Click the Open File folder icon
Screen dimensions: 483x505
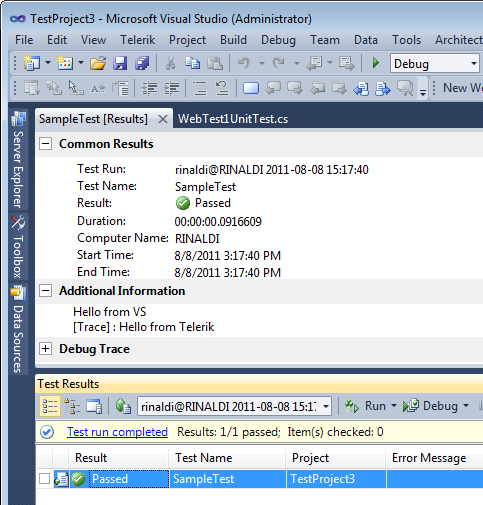[x=98, y=63]
